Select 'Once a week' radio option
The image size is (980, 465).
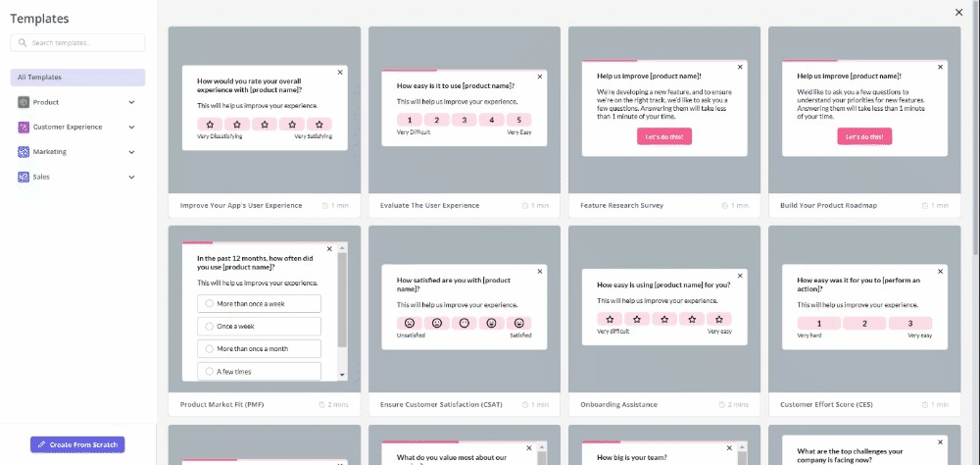coord(210,326)
